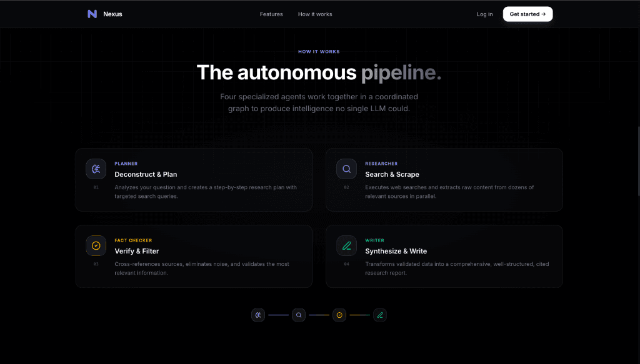Screen dimensions: 640x364
Task: Click the PLANNER label
Action: pos(126,164)
